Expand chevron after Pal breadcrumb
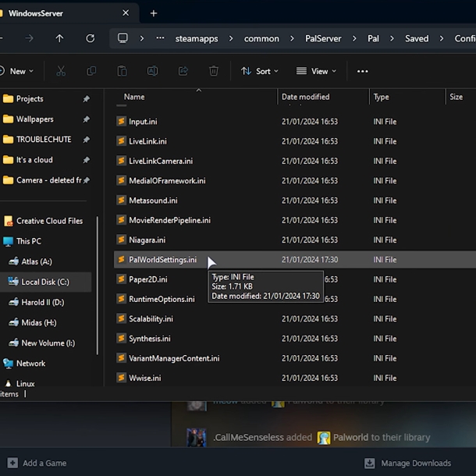 click(x=392, y=38)
